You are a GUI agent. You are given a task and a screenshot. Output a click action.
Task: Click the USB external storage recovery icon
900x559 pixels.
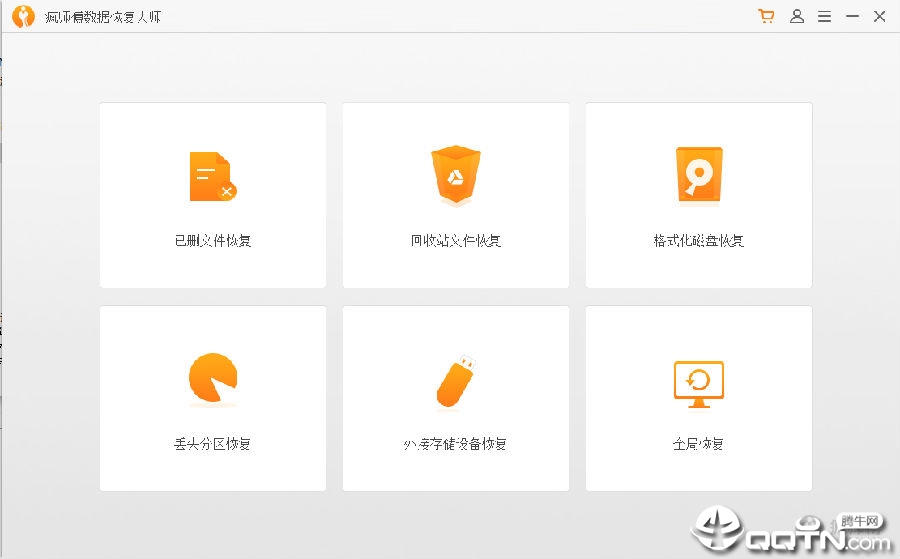[456, 381]
